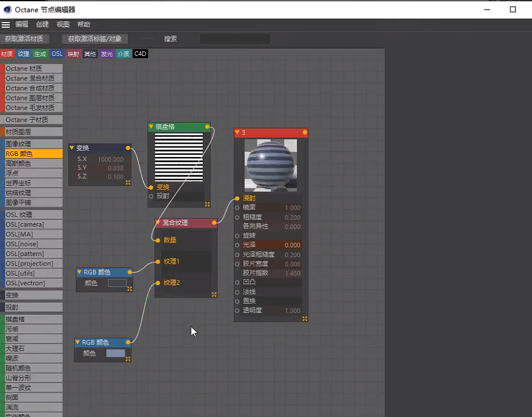Collapse the 变换 node with its triangle
532x417 pixels.
tap(71, 147)
